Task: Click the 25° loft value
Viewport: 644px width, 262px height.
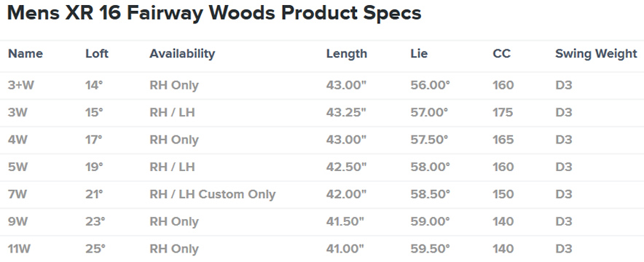Action: [x=95, y=248]
